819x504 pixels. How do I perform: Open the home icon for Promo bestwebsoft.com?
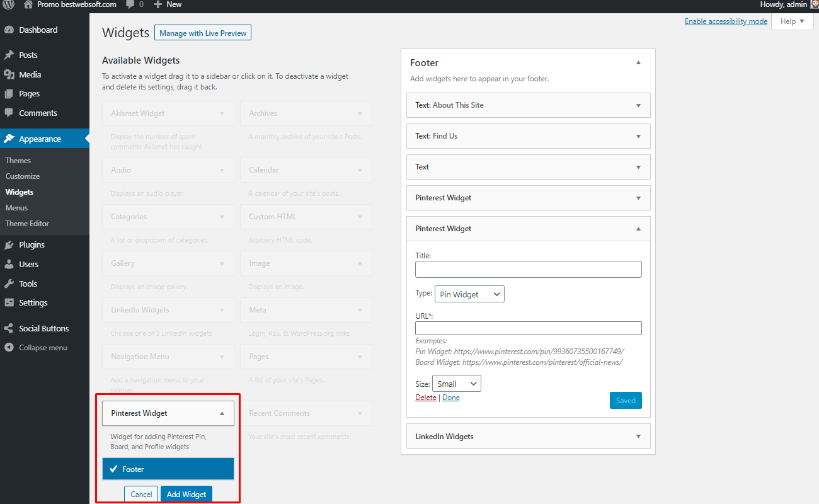pos(28,4)
